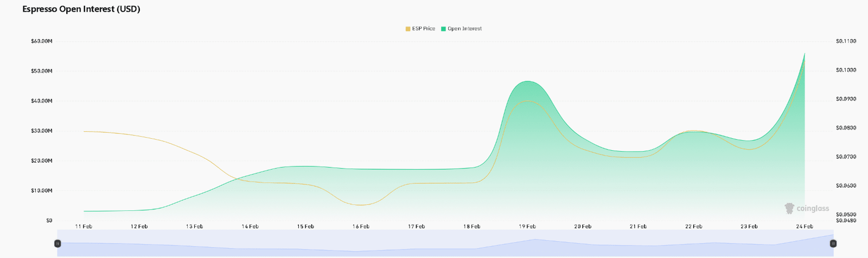Click the green Open Interest legend swatch
The width and height of the screenshot is (868, 258).
pyautogui.click(x=443, y=29)
